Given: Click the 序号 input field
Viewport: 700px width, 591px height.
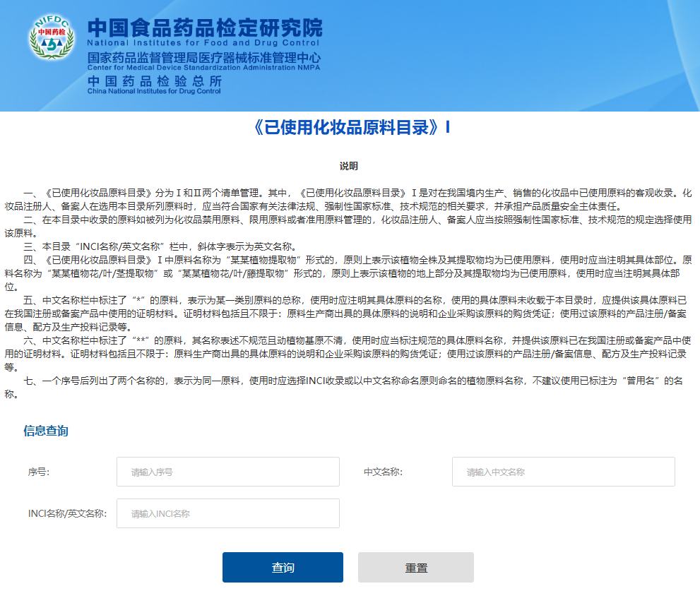Looking at the screenshot, I should click(x=227, y=472).
